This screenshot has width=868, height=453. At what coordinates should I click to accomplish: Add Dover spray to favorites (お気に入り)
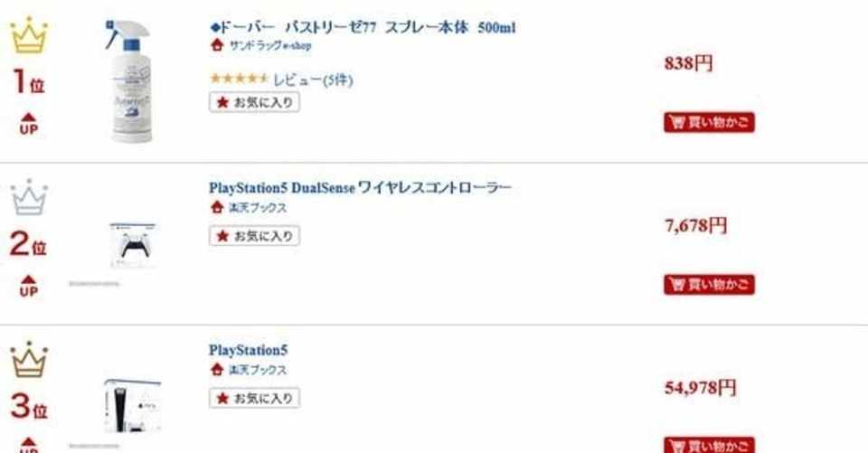pyautogui.click(x=254, y=102)
